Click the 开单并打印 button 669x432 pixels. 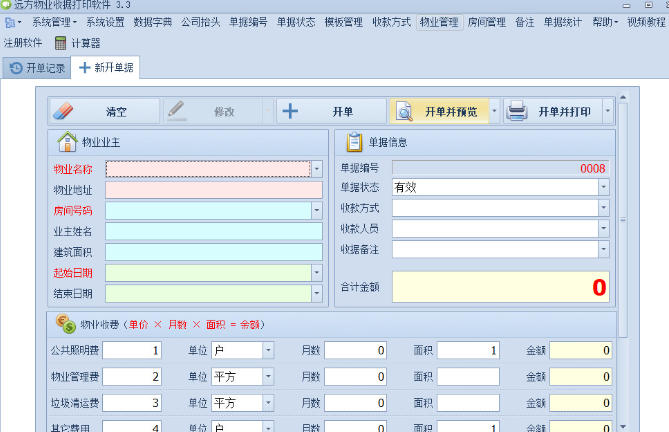[553, 111]
